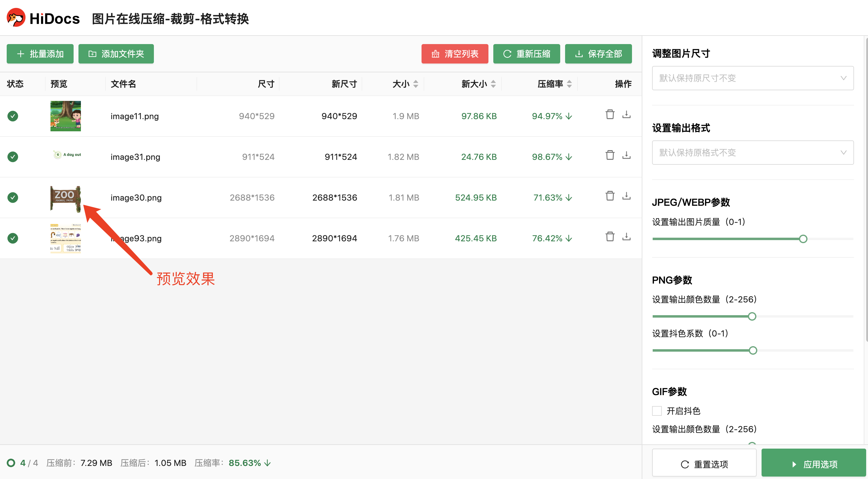868x479 pixels.
Task: Click the 应用选项 apply button
Action: (x=814, y=464)
